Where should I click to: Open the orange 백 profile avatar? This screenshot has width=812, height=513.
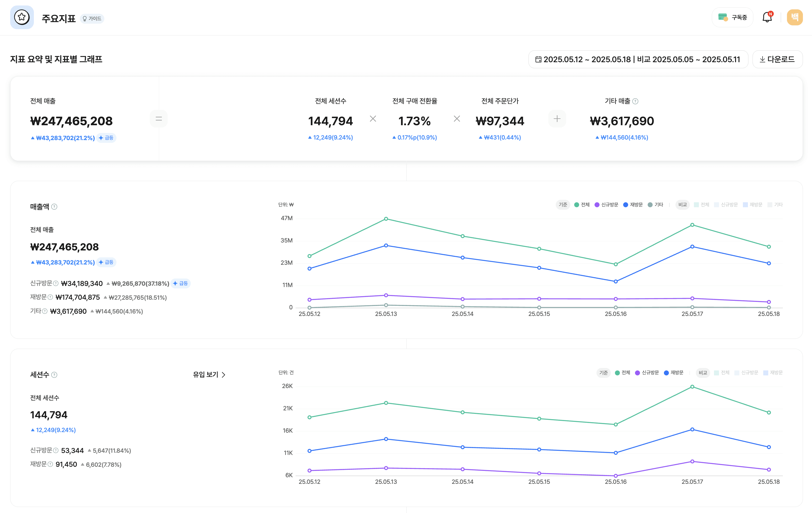coord(794,17)
